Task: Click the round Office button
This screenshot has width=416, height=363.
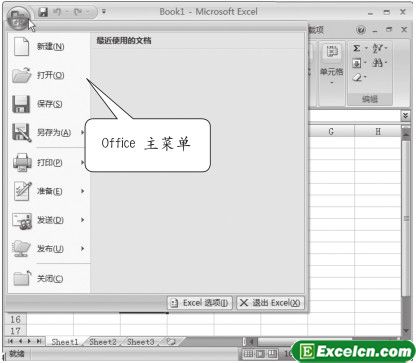Action: click(x=19, y=18)
